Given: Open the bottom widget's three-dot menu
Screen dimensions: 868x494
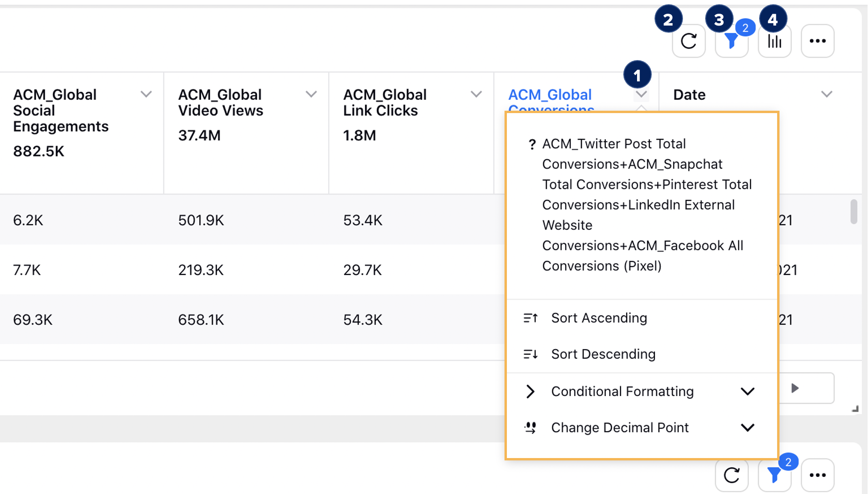Looking at the screenshot, I should [x=817, y=475].
